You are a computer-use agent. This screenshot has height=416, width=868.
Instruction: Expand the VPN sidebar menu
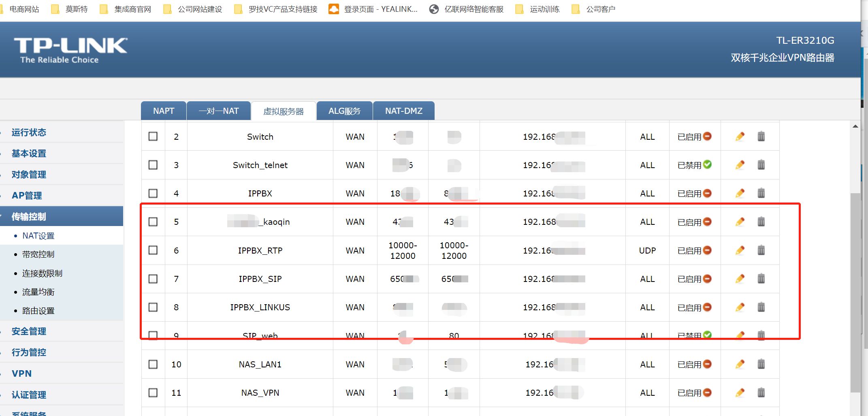coord(21,373)
